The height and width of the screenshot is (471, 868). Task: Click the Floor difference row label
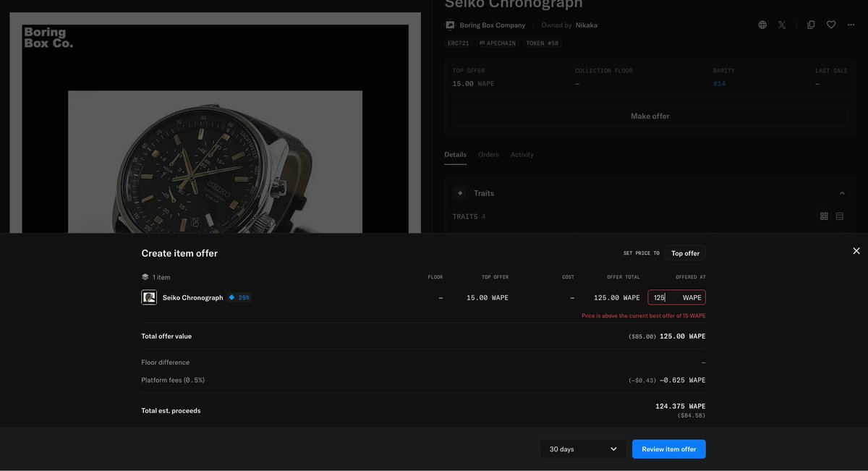(166, 362)
